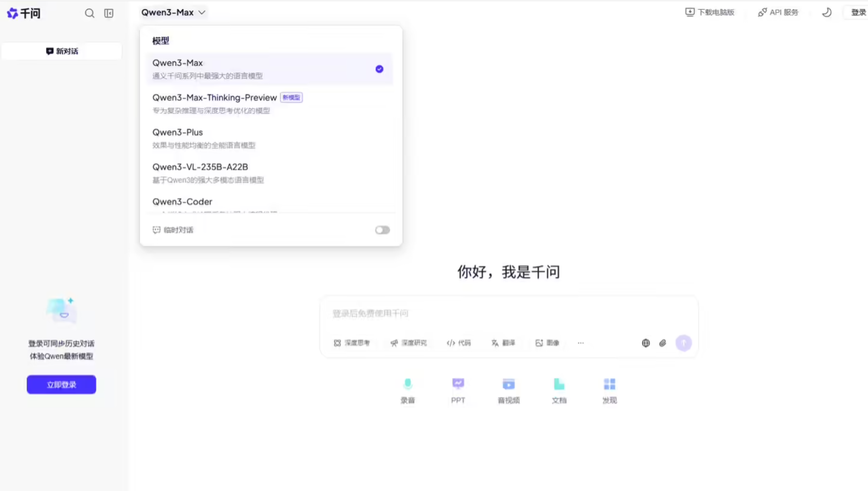Screen dimensions: 868x491
Task: Select the Qwen3-Max radio checkmark
Action: [379, 69]
